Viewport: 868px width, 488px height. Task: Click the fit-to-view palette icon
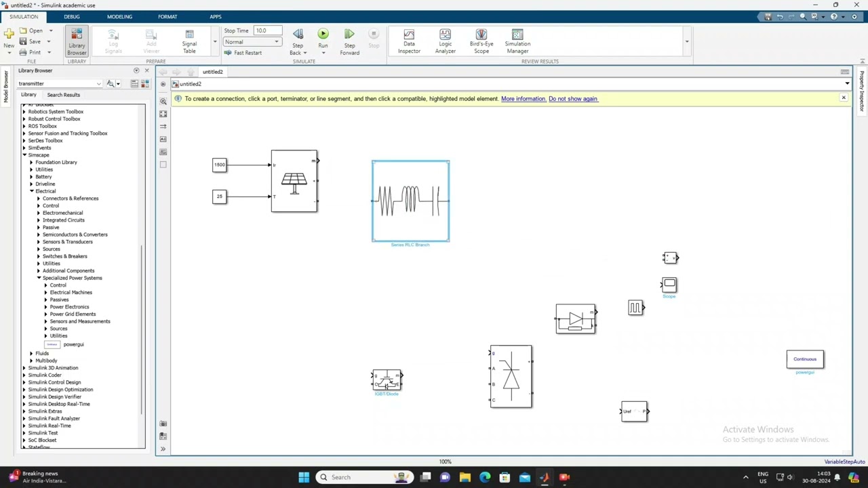pyautogui.click(x=163, y=114)
